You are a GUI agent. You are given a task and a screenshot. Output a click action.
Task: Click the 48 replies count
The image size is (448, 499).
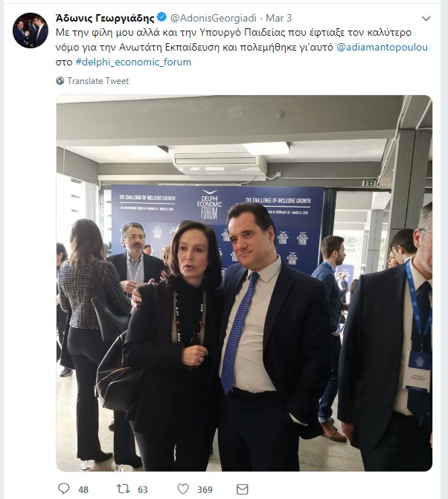tap(83, 489)
